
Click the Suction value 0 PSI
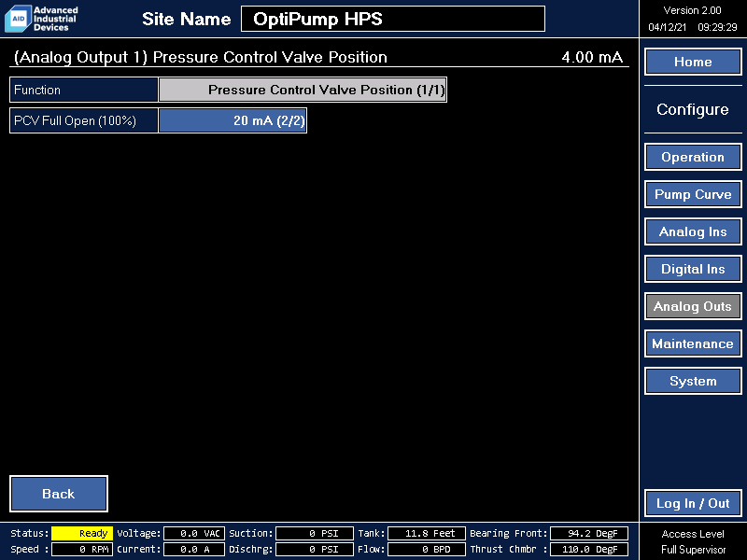pos(315,533)
